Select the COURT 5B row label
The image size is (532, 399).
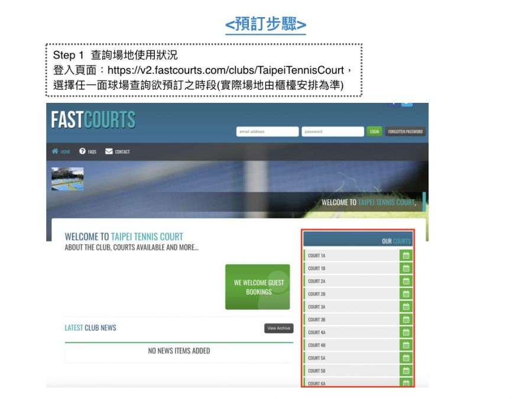pyautogui.click(x=317, y=371)
